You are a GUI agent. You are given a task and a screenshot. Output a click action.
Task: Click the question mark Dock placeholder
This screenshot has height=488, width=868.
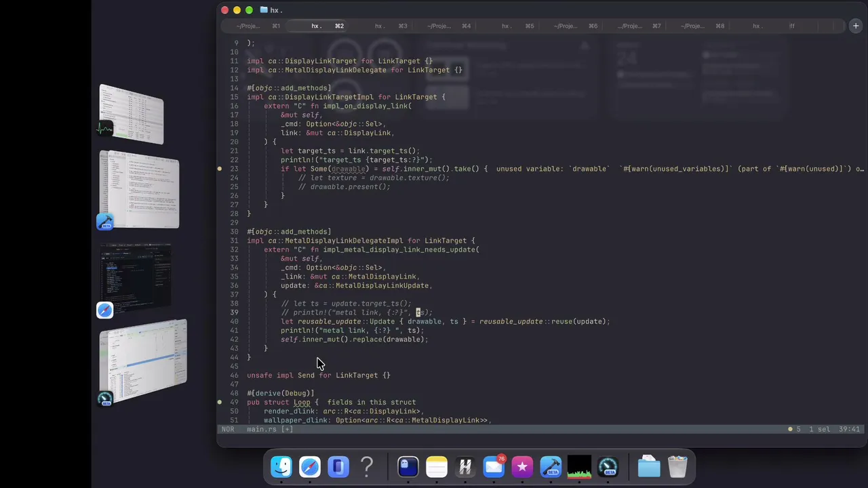coord(367,467)
